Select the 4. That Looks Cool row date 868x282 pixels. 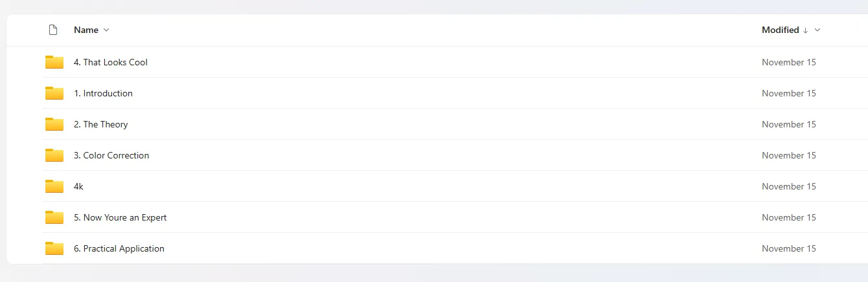point(788,62)
